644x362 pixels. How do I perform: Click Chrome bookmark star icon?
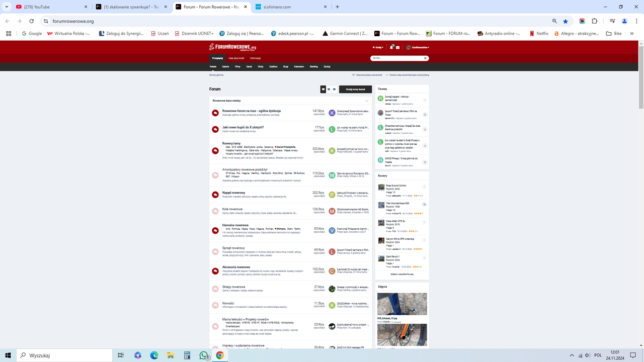click(x=566, y=21)
